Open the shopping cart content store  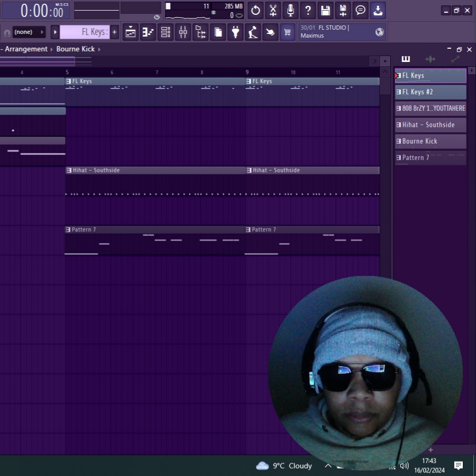point(288,32)
